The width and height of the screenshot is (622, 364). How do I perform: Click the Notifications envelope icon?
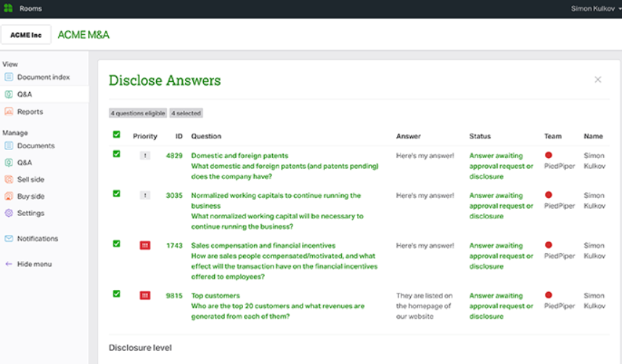9,239
